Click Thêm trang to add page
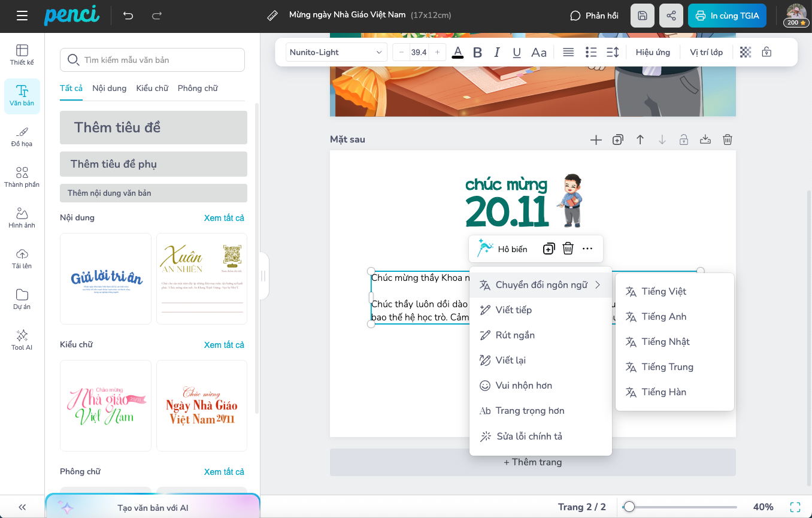Viewport: 812px width, 518px height. pos(532,462)
